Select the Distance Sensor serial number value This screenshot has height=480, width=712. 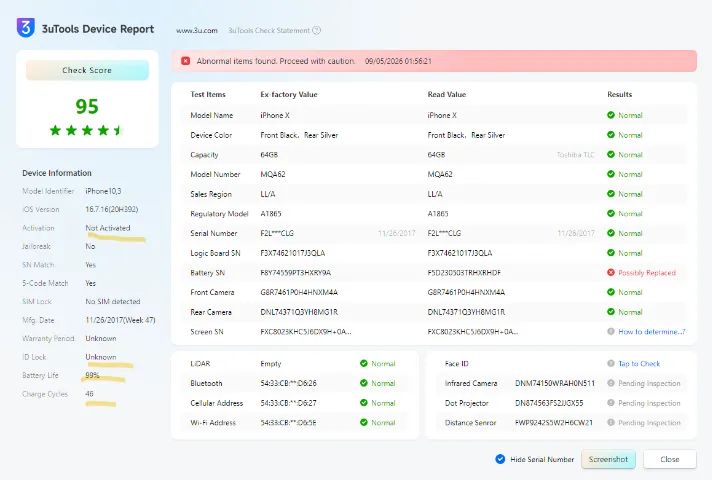pos(554,422)
